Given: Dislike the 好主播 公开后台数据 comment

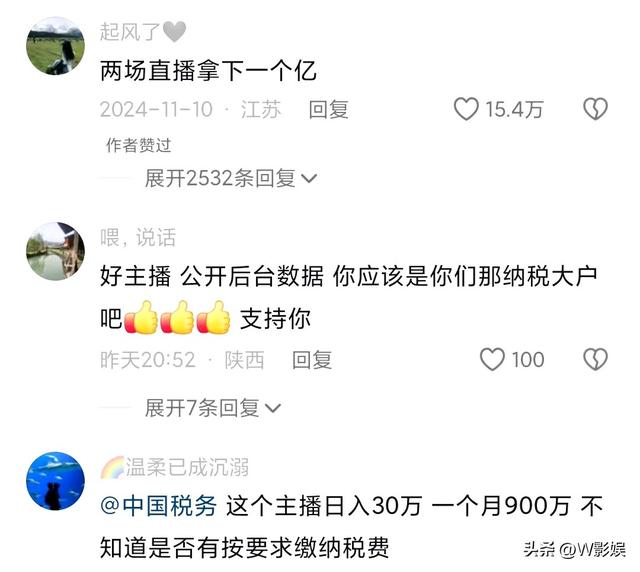Looking at the screenshot, I should point(595,359).
